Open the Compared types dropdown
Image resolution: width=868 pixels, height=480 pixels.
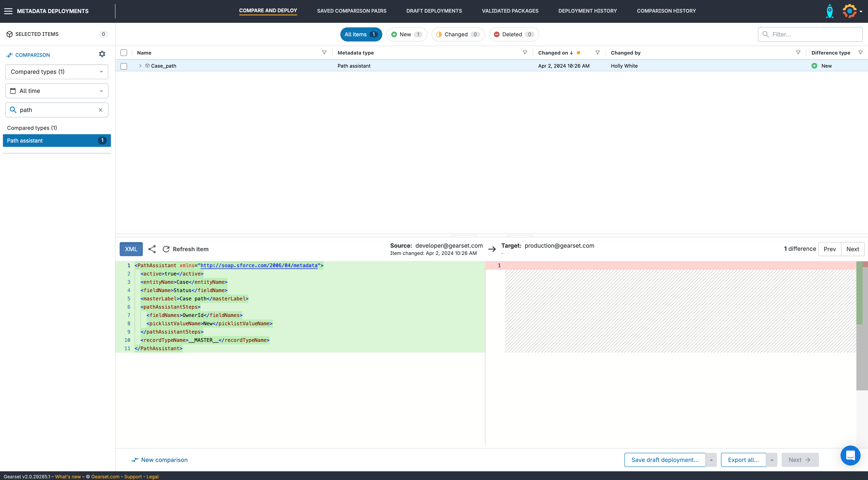tap(57, 72)
